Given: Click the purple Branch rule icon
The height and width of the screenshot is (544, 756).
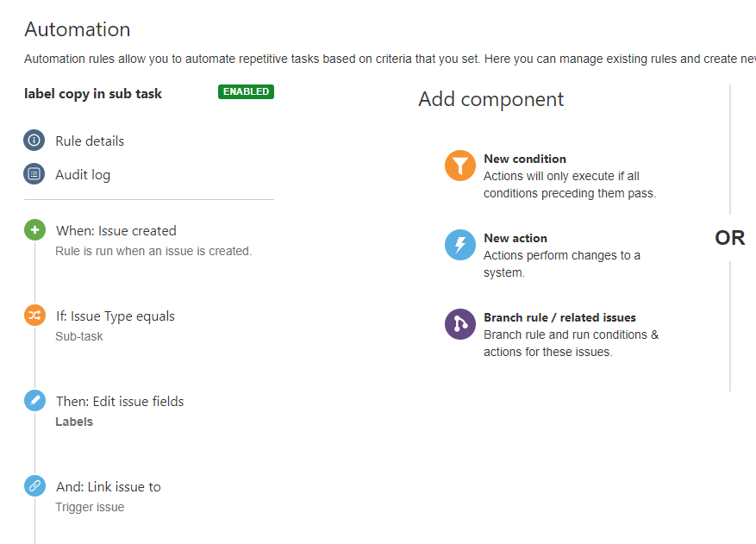Looking at the screenshot, I should (460, 324).
